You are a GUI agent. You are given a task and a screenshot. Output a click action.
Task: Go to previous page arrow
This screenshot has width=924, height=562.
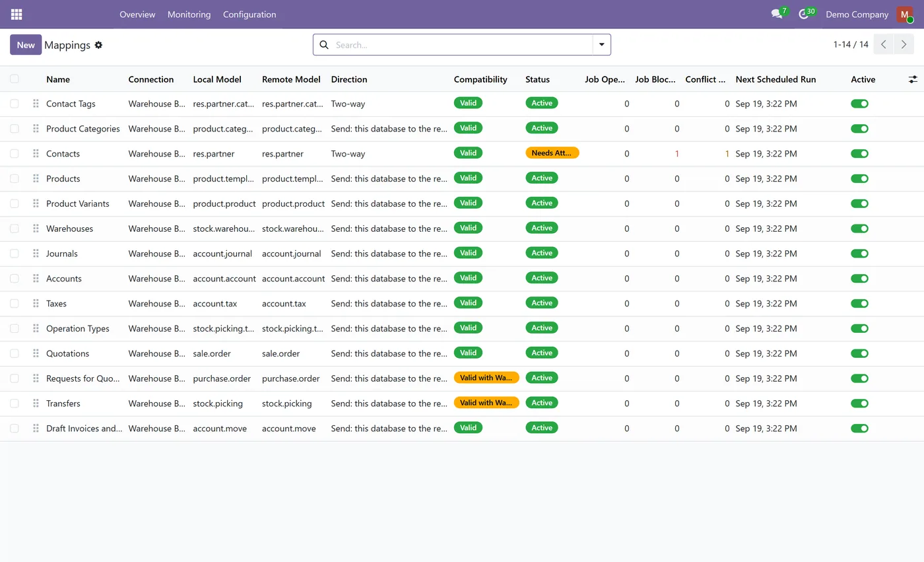point(884,45)
